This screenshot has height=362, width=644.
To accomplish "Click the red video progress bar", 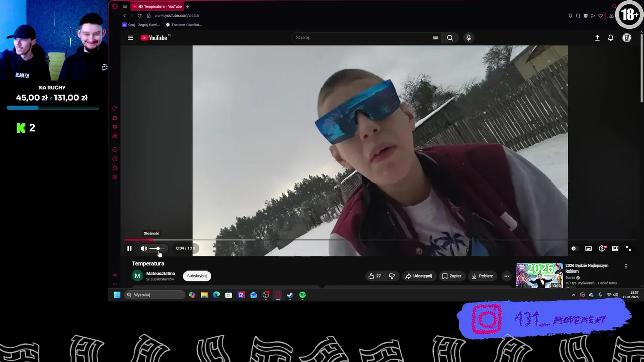I will tap(138, 240).
